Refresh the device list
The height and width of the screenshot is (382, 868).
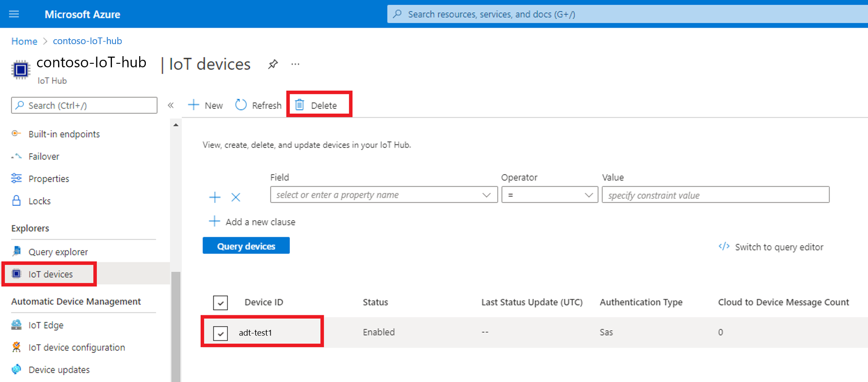258,105
